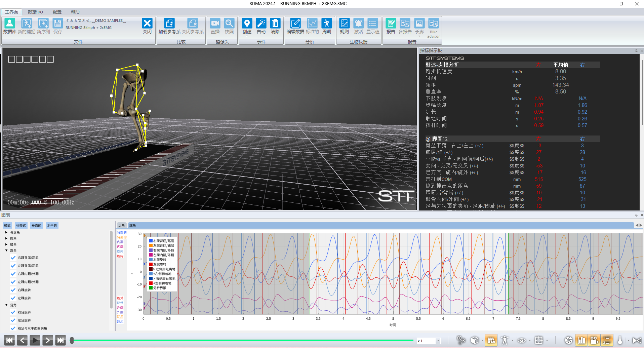The height and width of the screenshot is (348, 644).
Task: Switch to the 足角 chart tab
Action: pyautogui.click(x=122, y=225)
